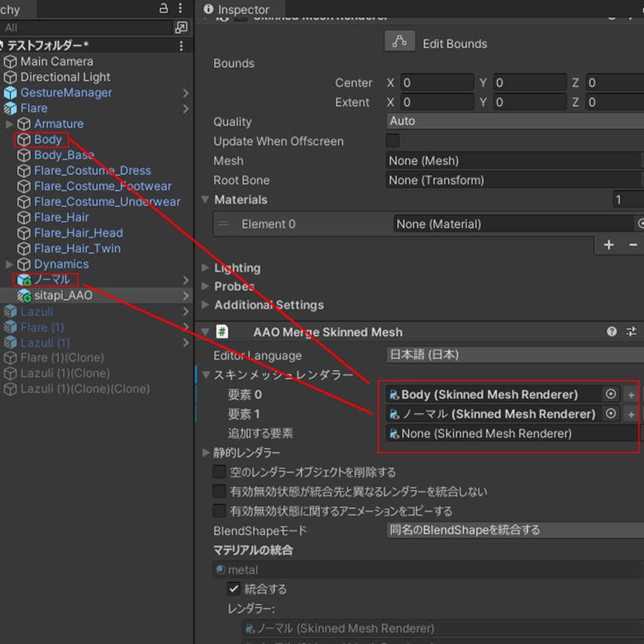Select Flare (1)(Clone) in hierarchy
Image resolution: width=644 pixels, height=644 pixels.
[62, 358]
